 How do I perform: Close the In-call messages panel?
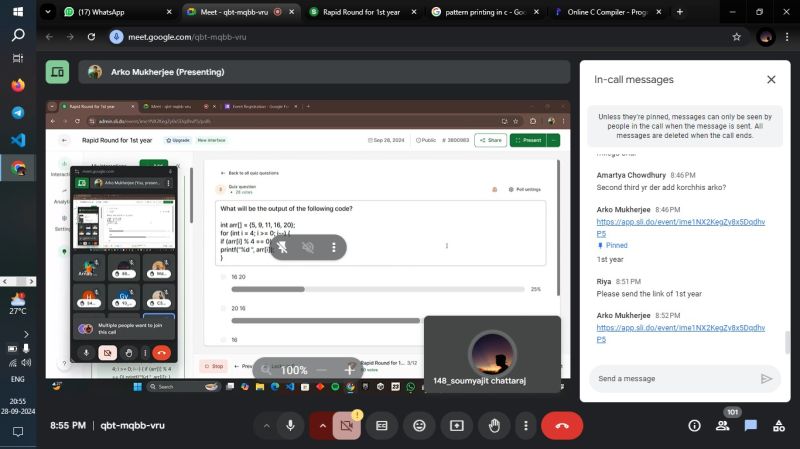tap(771, 80)
